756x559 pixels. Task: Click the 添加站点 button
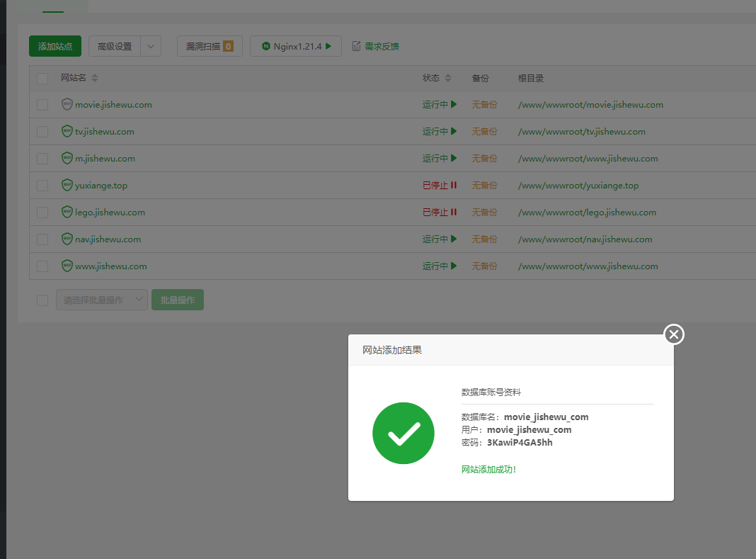pyautogui.click(x=55, y=46)
